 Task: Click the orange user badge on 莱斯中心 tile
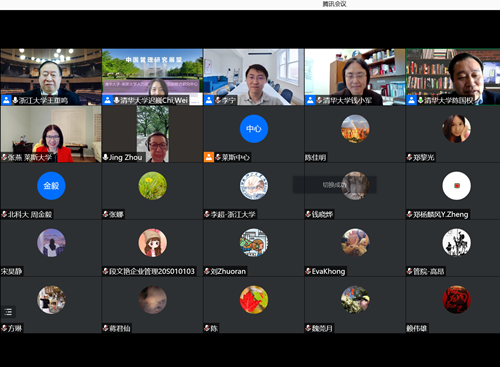[209, 157]
